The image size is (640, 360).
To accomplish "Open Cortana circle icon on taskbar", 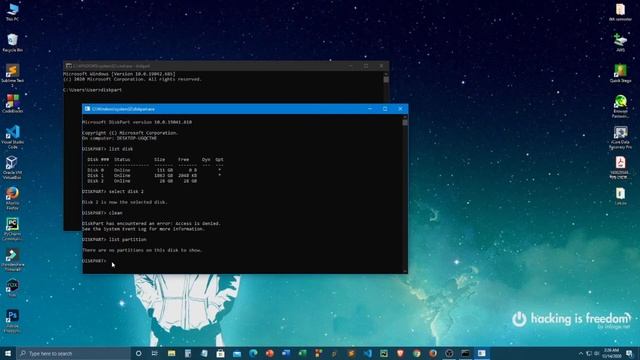I will (x=138, y=353).
